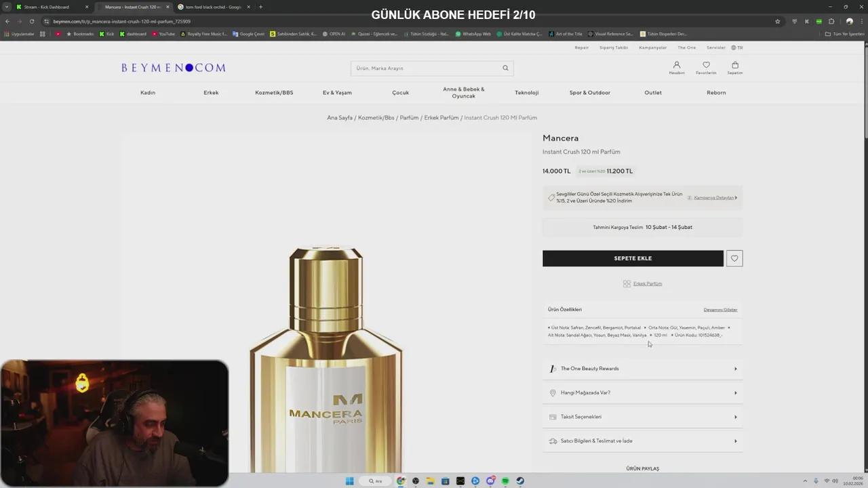868x488 pixels.
Task: Click the Erkek Parfüm category grid icon
Action: pos(627,284)
